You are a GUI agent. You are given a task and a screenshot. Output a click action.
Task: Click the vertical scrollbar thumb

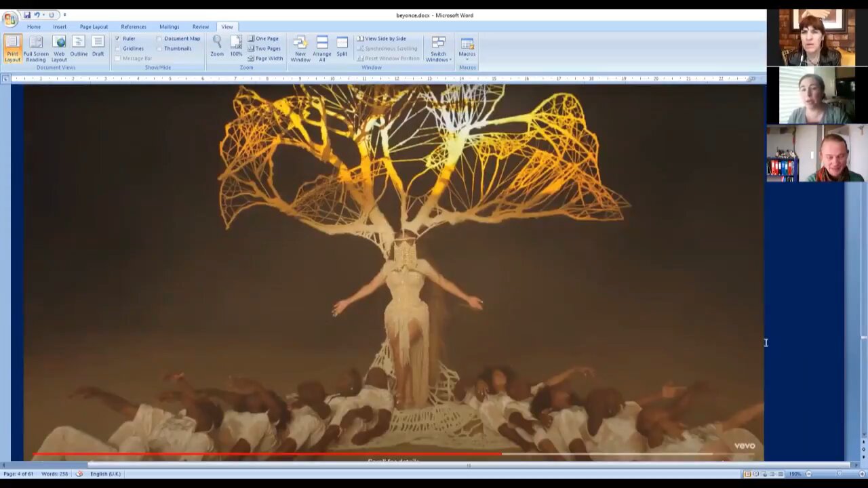tap(863, 338)
